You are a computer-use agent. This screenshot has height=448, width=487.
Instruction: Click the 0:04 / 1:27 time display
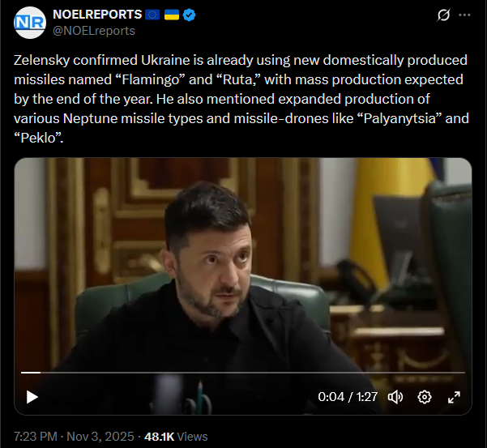pyautogui.click(x=348, y=397)
